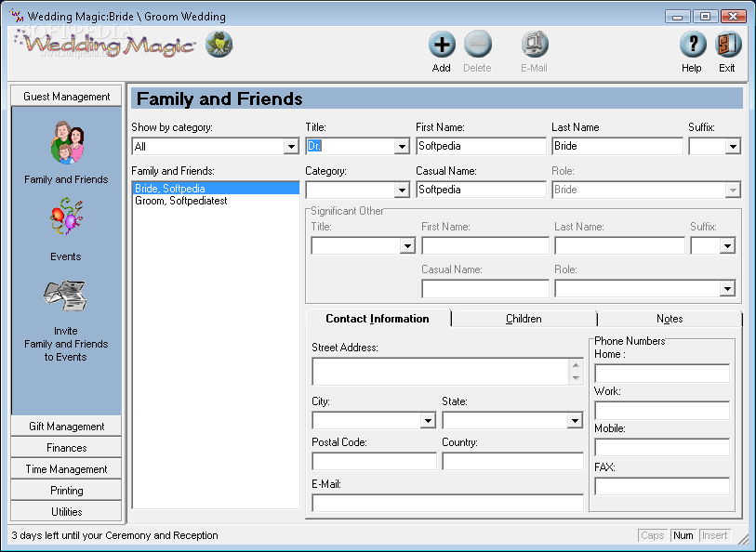Click the Street Address scrollbar down arrow
The height and width of the screenshot is (552, 756).
(x=576, y=378)
